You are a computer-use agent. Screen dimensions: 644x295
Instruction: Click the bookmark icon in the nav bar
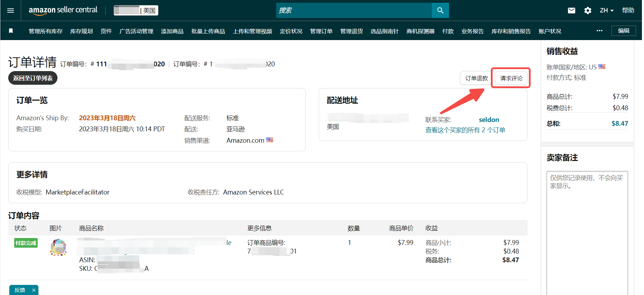[x=11, y=31]
